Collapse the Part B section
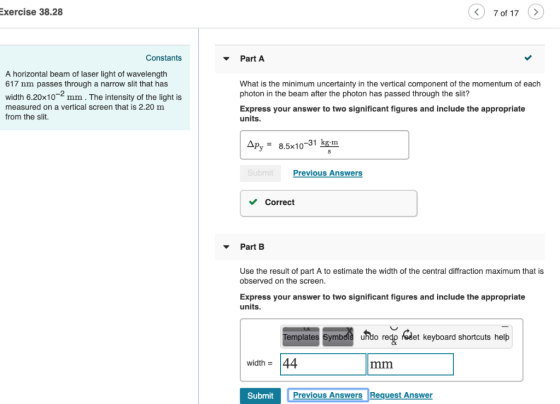 click(226, 247)
